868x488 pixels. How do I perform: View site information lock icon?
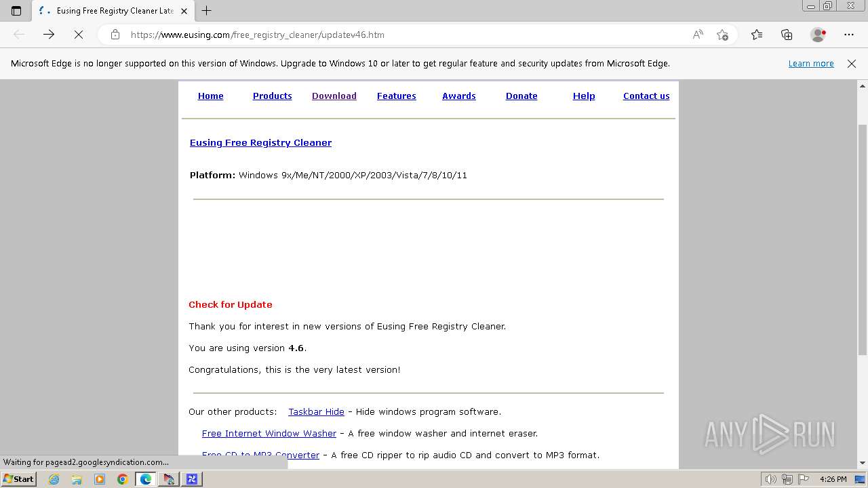115,35
